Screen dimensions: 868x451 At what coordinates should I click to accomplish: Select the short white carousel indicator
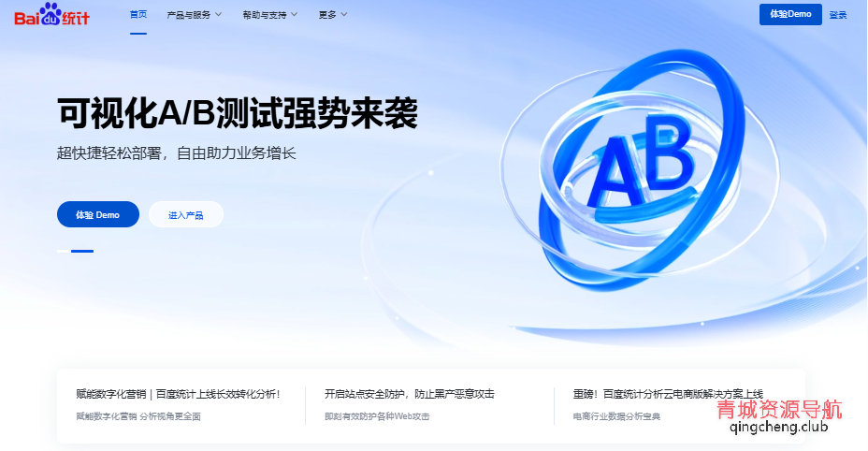pos(63,251)
